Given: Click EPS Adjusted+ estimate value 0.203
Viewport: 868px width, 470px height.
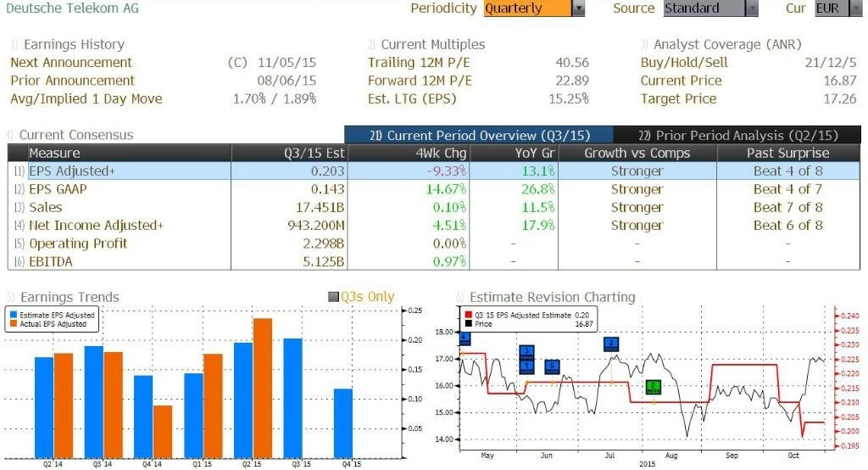Looking at the screenshot, I should [x=328, y=171].
